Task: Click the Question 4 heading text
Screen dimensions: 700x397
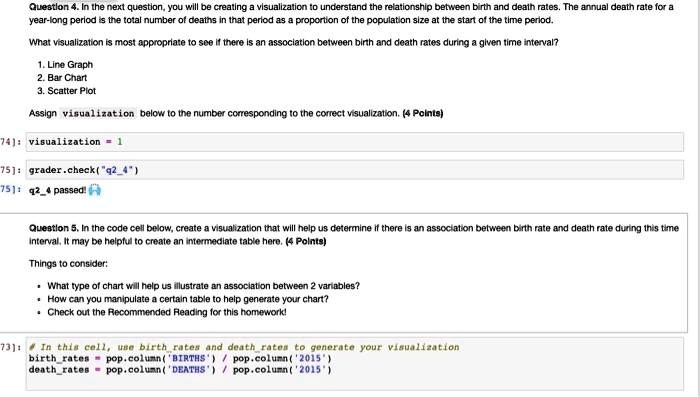Action: coord(54,7)
